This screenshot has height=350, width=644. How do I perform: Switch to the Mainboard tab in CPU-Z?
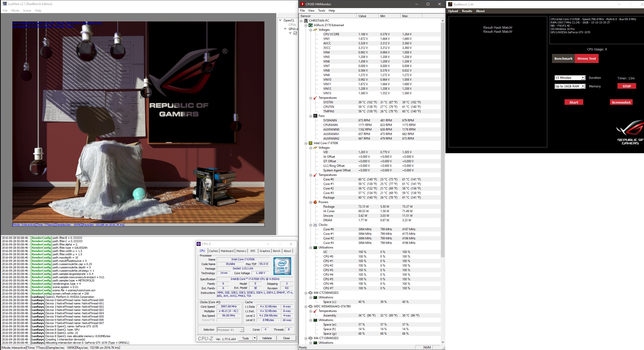pos(227,251)
